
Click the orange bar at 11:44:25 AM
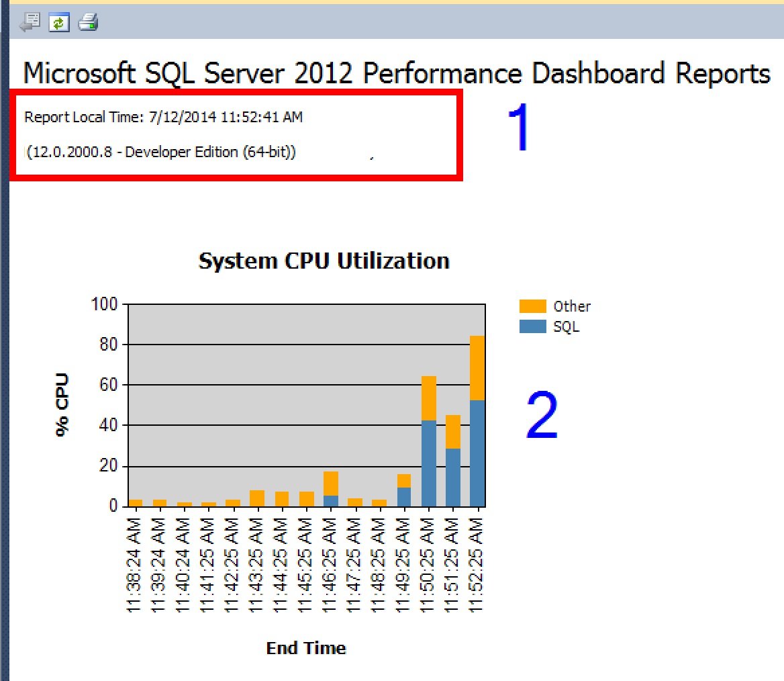pyautogui.click(x=282, y=499)
